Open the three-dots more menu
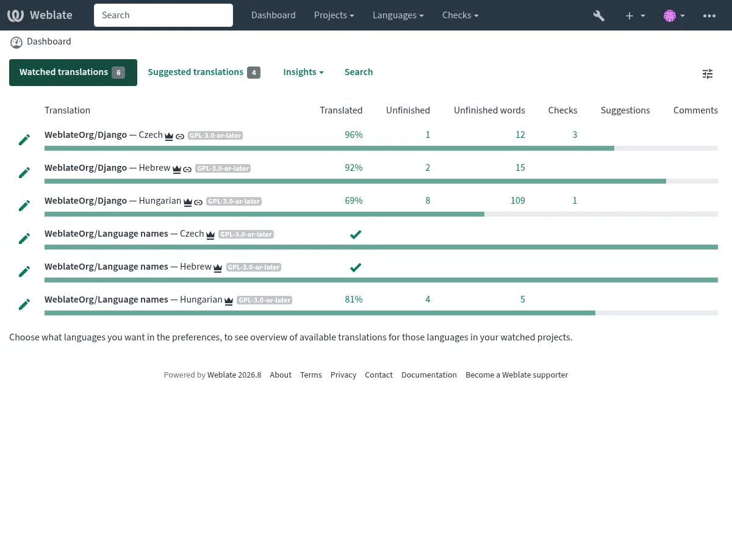 tap(709, 16)
